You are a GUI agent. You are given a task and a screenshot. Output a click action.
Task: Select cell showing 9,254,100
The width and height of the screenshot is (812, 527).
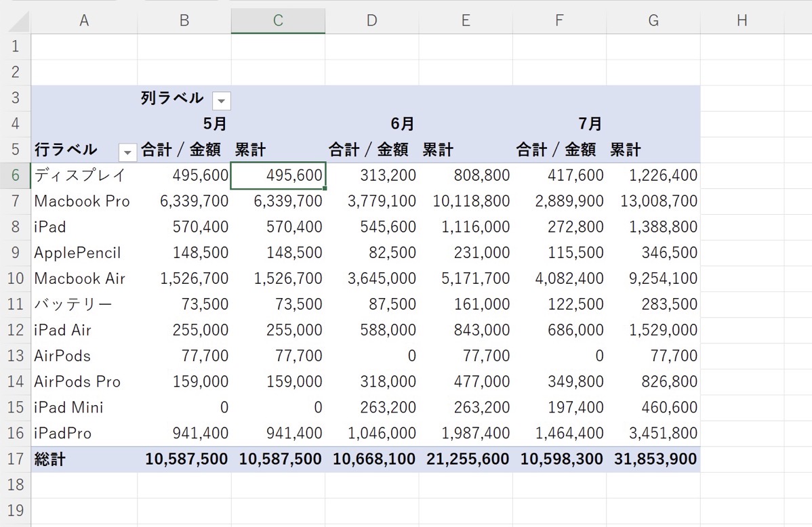(x=653, y=278)
